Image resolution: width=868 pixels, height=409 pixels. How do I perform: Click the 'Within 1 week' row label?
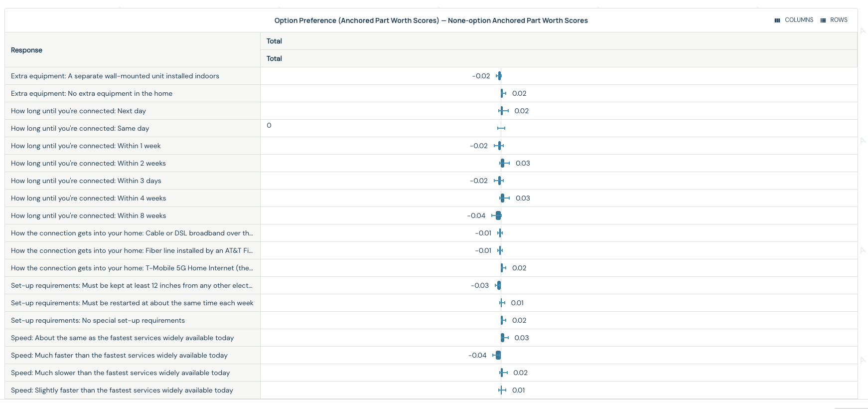[x=86, y=146]
